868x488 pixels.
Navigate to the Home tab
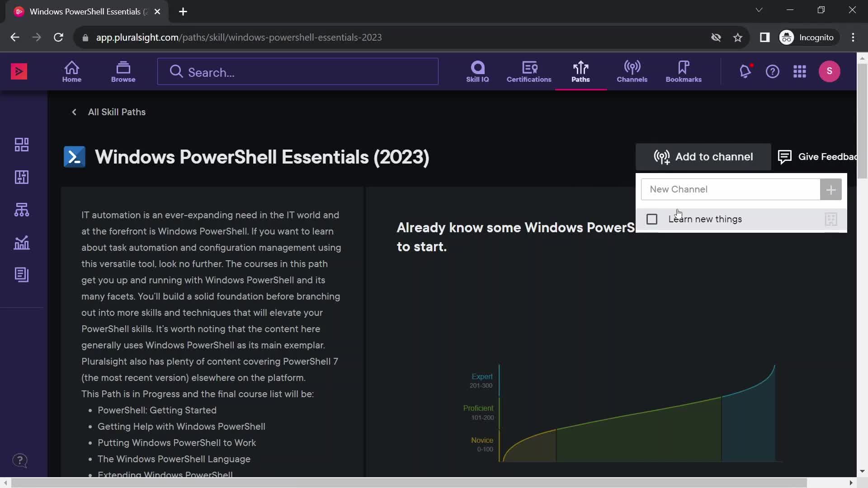[72, 70]
